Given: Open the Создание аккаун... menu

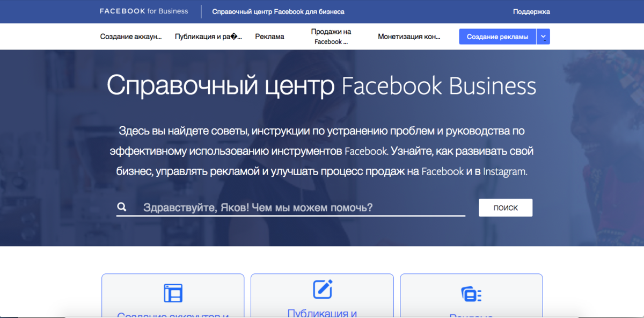Looking at the screenshot, I should click(x=131, y=37).
